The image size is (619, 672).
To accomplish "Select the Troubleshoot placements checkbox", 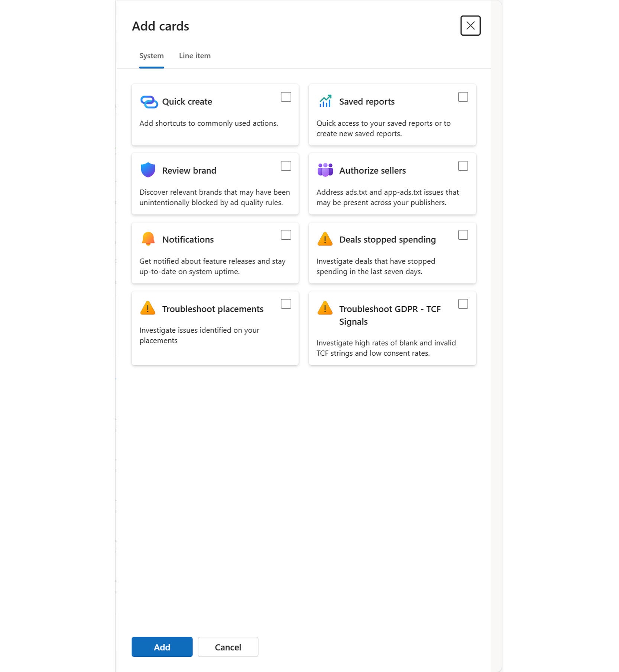I will tap(286, 304).
